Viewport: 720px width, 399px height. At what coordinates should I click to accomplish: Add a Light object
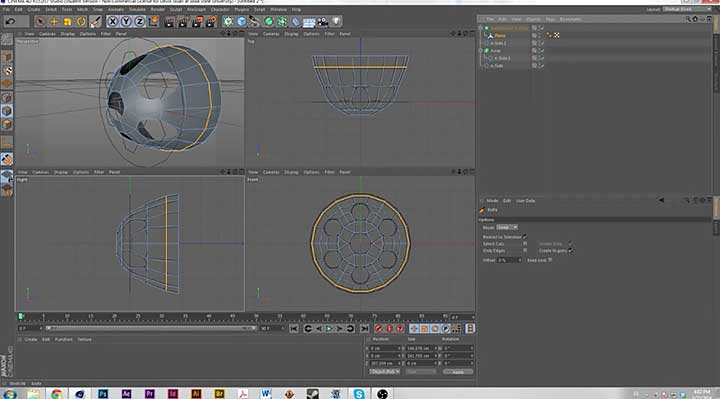coord(336,21)
